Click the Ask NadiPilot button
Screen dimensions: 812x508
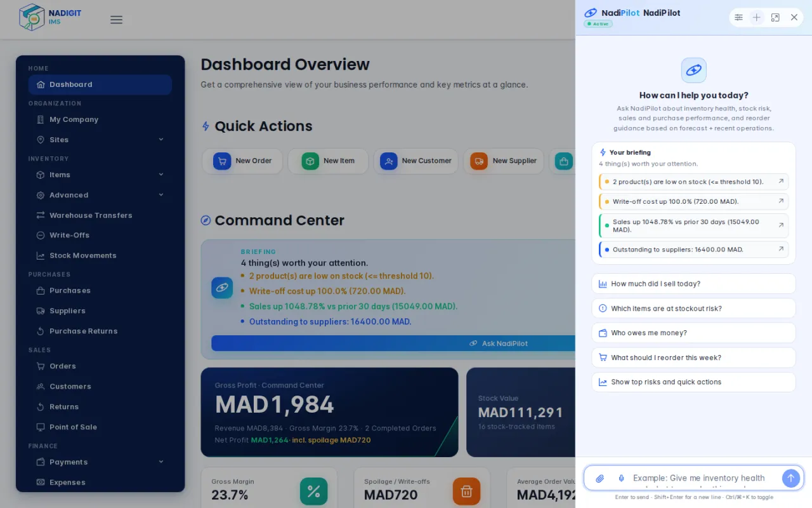[393, 344]
